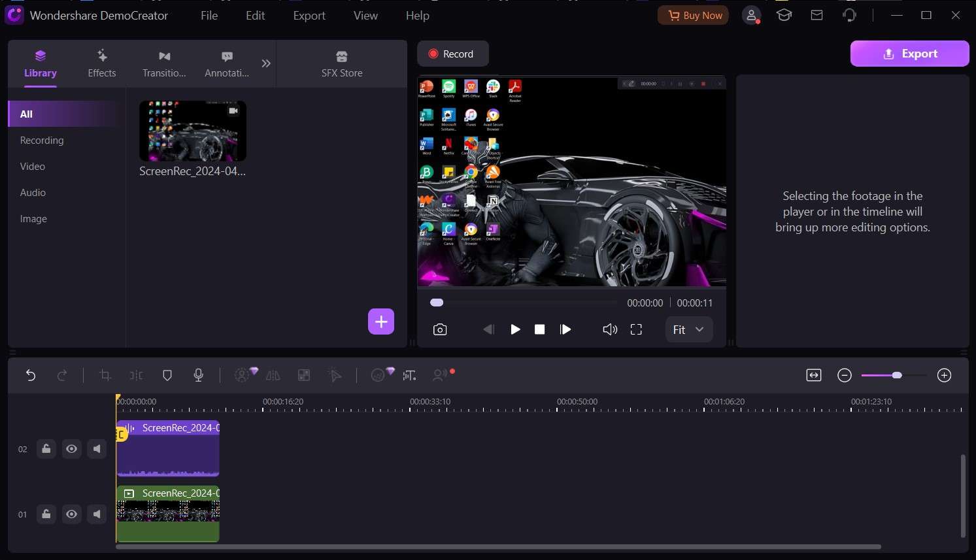Open the academy graduation cap icon
This screenshot has width=976, height=560.
click(784, 15)
